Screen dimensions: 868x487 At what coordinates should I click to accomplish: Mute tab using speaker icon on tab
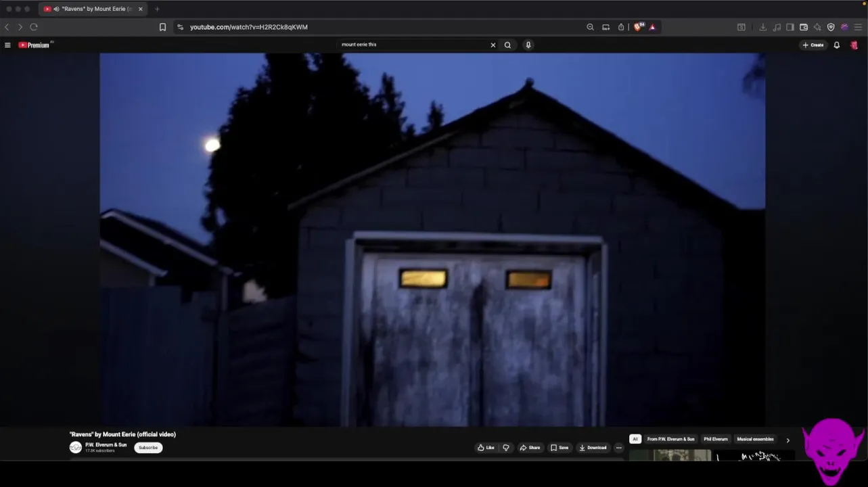click(x=56, y=9)
